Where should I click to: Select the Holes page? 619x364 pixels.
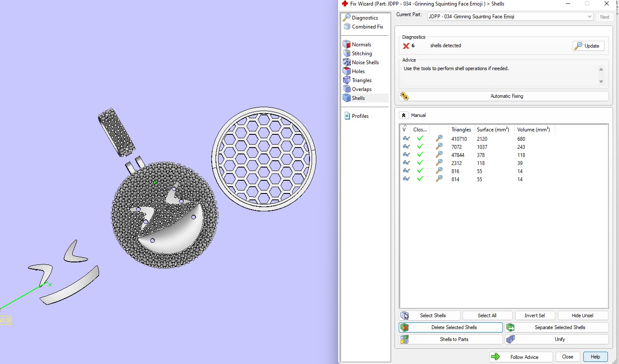click(x=358, y=71)
